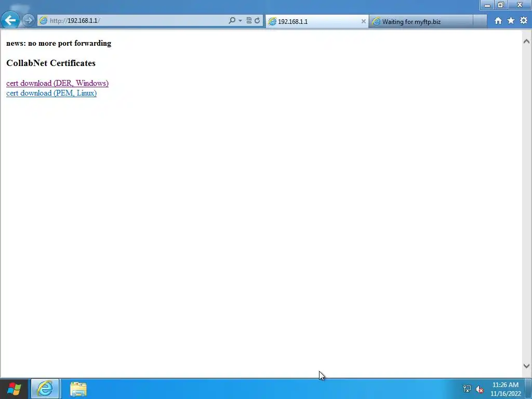Minimize the Internet Explorer window
The image size is (532, 399).
coord(487,5)
